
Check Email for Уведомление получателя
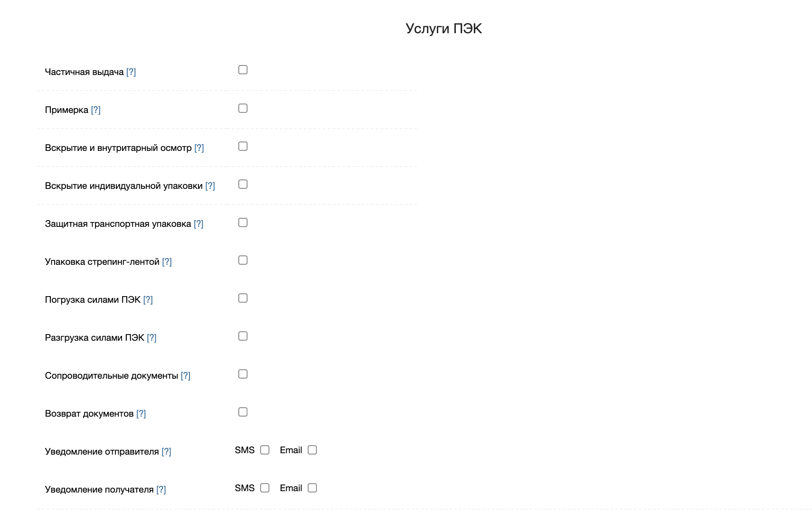(x=312, y=488)
